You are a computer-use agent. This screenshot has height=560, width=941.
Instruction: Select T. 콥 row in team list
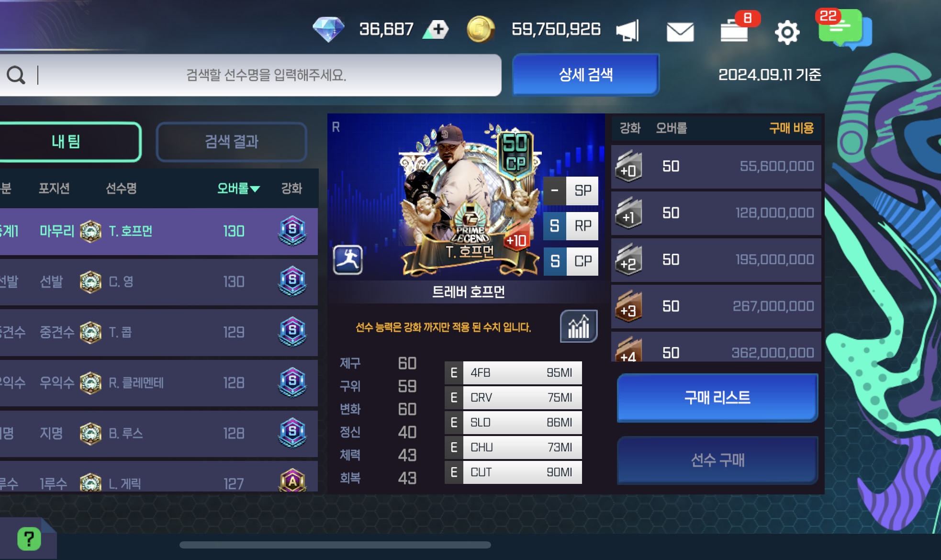point(158,332)
